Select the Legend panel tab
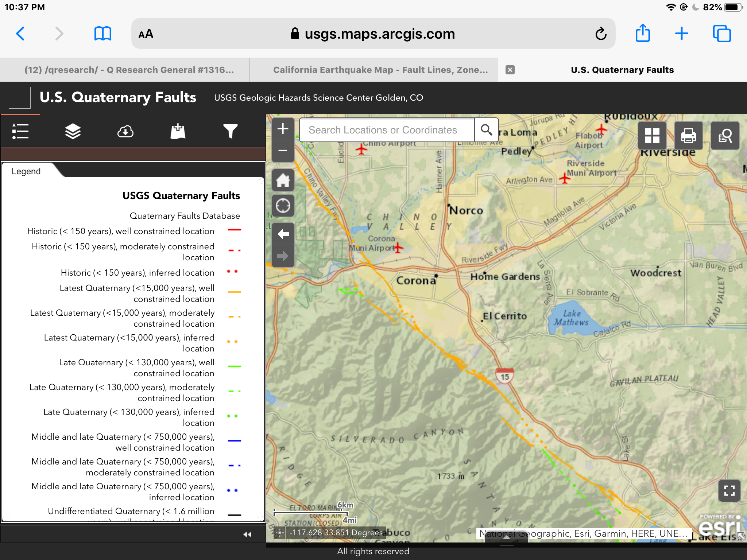The image size is (747, 560). click(26, 171)
